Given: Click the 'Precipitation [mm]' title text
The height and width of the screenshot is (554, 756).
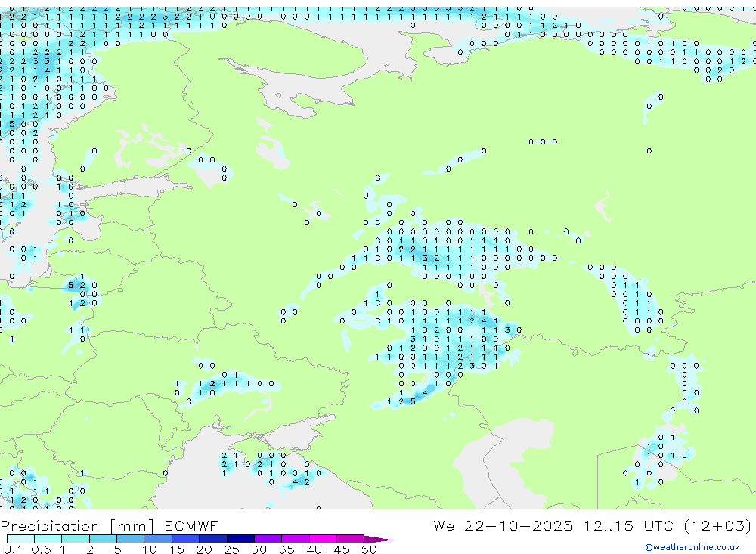Looking at the screenshot, I should pyautogui.click(x=77, y=525).
